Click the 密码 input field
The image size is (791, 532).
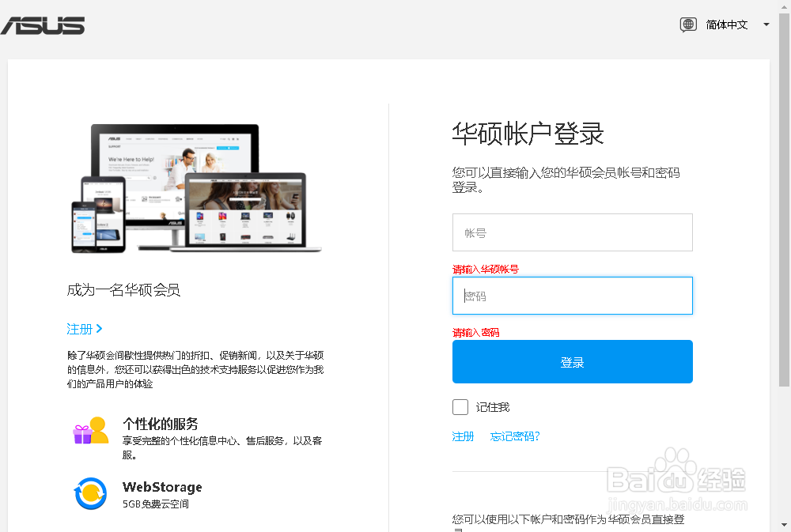tap(572, 296)
